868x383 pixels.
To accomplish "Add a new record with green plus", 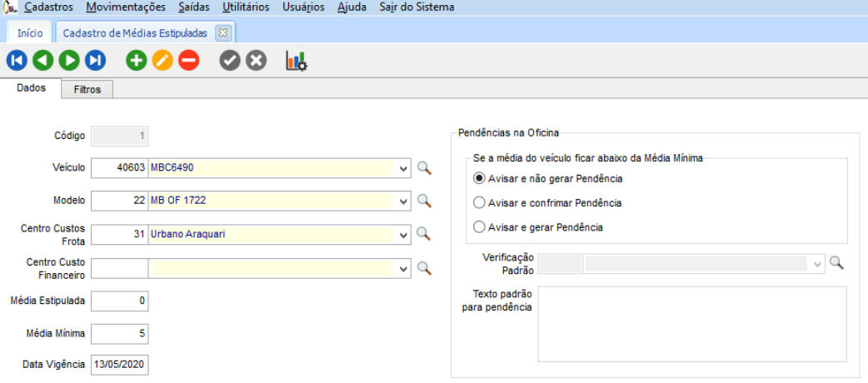I will (136, 60).
